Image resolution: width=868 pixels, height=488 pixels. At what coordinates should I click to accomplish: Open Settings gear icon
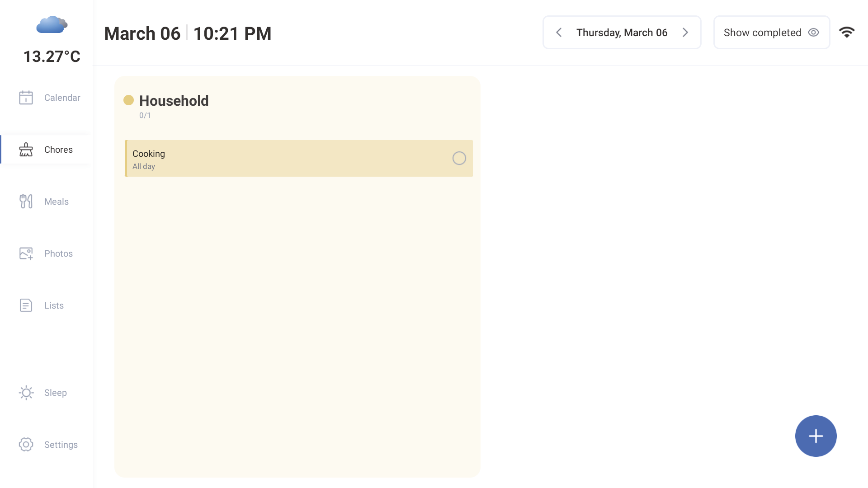point(26,445)
